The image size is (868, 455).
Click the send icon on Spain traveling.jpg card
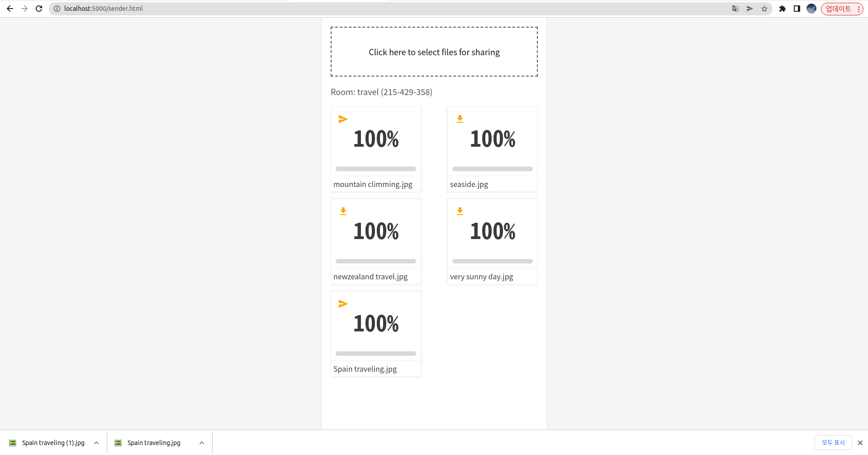click(343, 304)
